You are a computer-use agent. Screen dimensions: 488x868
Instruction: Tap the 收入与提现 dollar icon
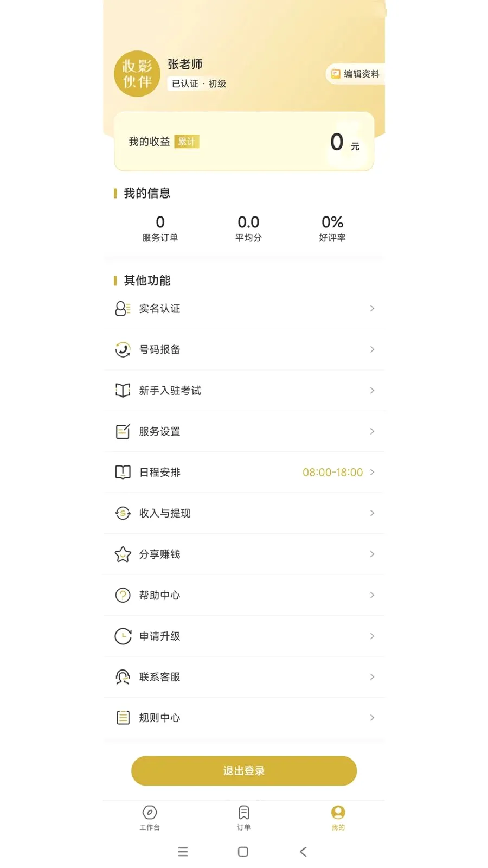coord(123,513)
